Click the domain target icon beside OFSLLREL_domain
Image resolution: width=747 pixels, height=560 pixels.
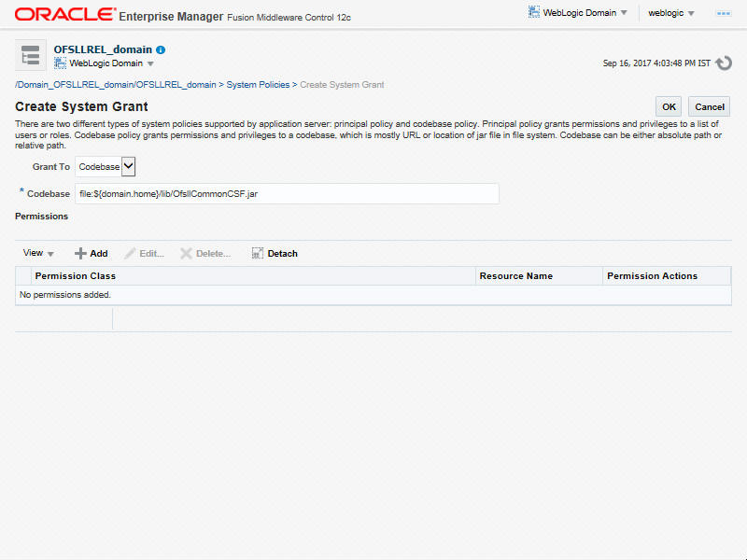[x=31, y=55]
